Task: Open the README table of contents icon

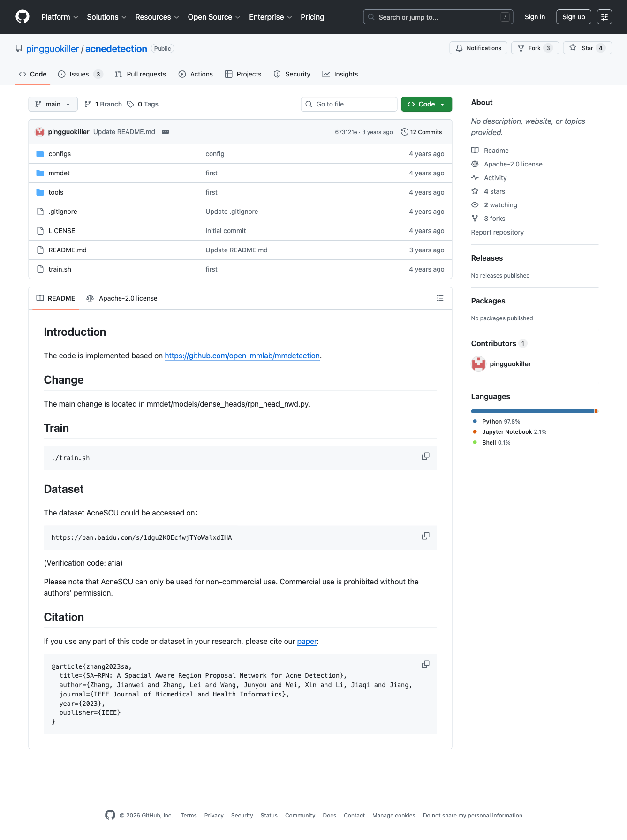Action: (x=439, y=298)
